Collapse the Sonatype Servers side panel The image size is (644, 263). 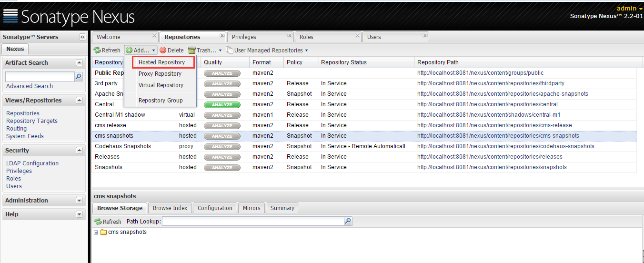click(x=82, y=37)
